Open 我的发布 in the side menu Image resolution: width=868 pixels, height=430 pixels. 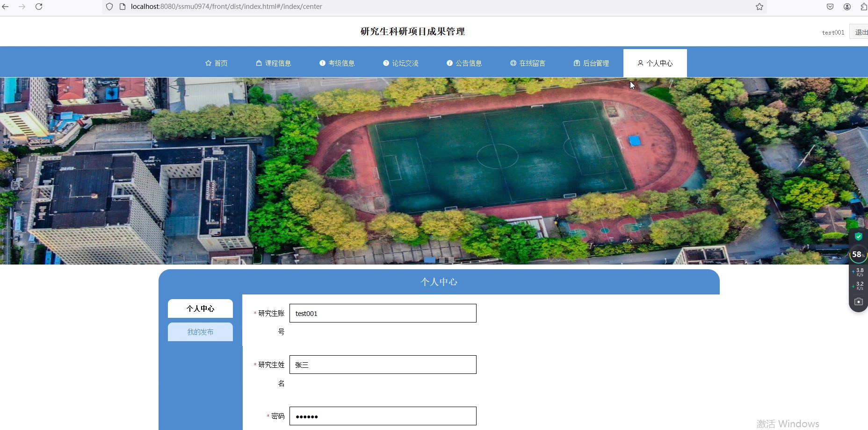tap(200, 332)
